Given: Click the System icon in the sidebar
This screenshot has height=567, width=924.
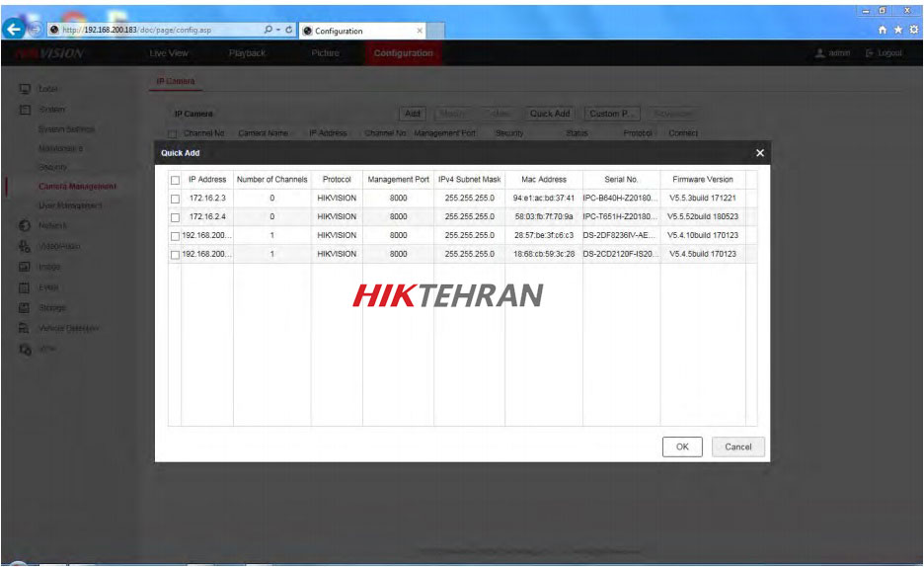Looking at the screenshot, I should point(25,110).
